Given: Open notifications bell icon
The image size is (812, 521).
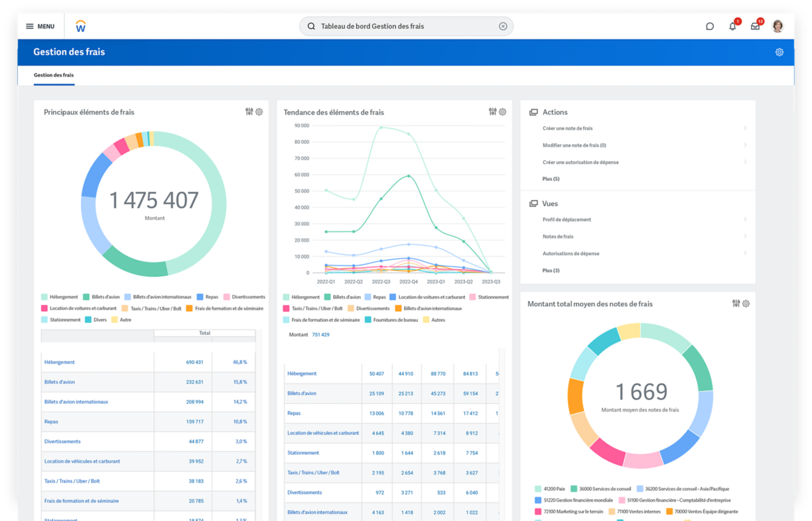Looking at the screenshot, I should point(732,26).
